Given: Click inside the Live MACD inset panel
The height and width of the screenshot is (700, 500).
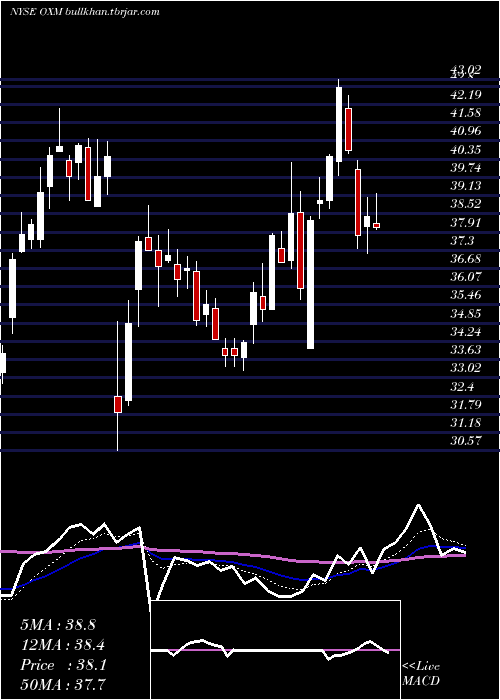Looking at the screenshot, I should 275,650.
